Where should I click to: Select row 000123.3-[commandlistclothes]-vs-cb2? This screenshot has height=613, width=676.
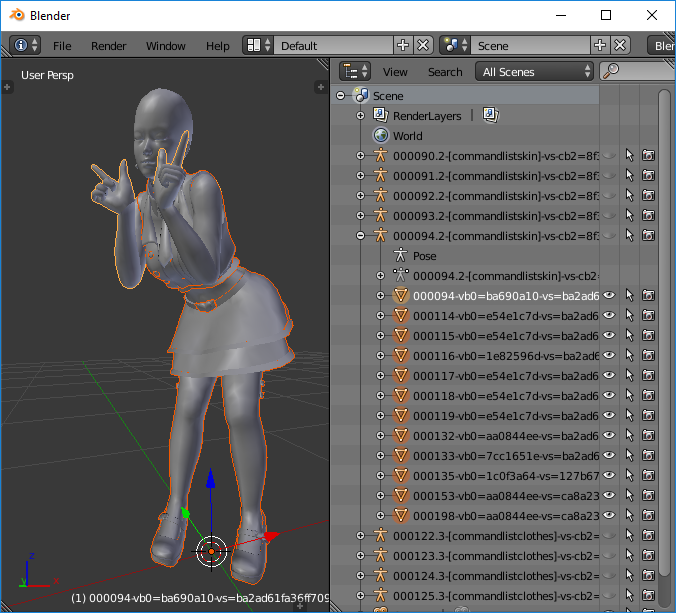pos(496,556)
